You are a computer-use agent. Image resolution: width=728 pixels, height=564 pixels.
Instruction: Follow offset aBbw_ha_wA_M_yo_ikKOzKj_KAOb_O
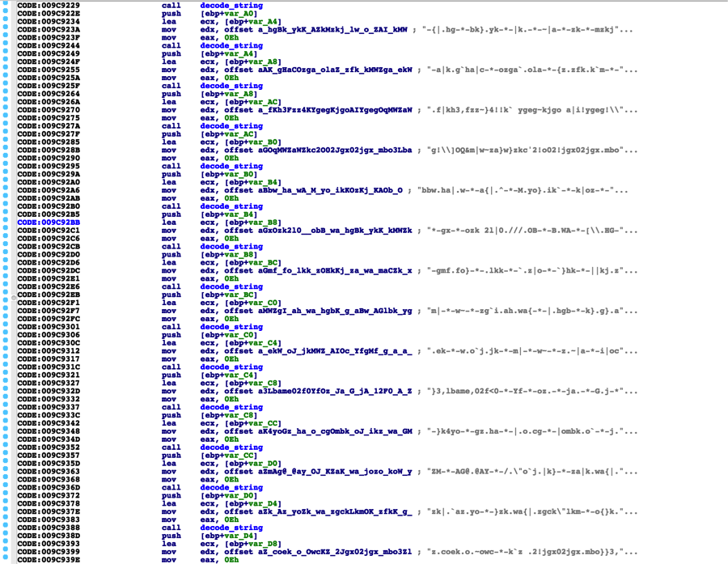324,190
